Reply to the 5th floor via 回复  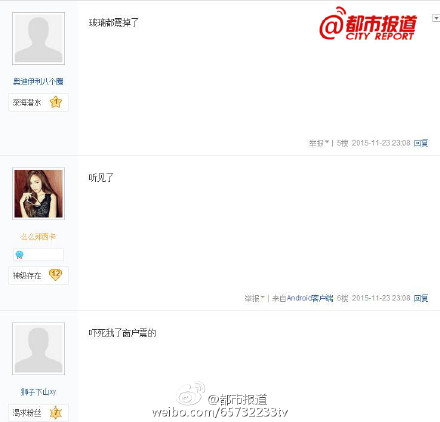coord(421,143)
